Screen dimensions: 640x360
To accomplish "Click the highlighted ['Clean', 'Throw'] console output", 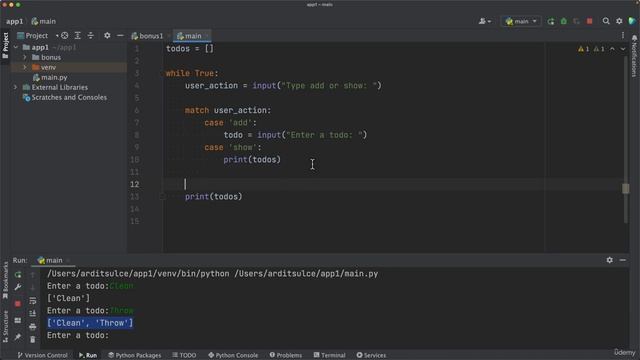I will [90, 323].
